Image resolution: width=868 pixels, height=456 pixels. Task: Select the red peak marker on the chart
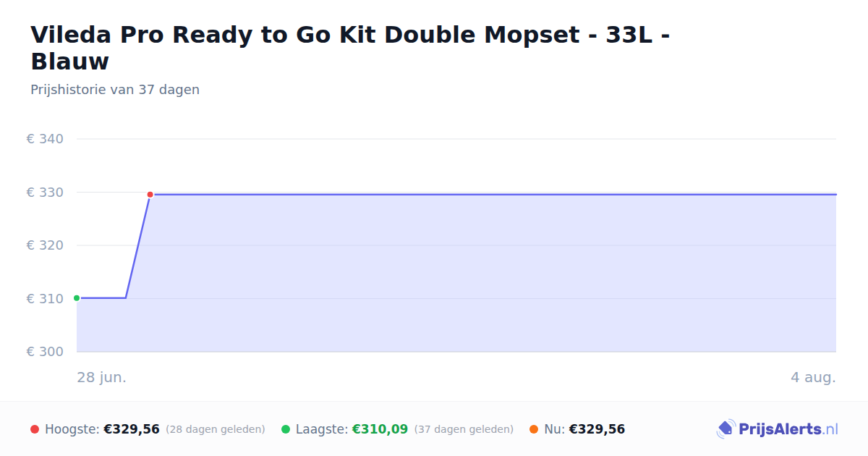click(150, 195)
